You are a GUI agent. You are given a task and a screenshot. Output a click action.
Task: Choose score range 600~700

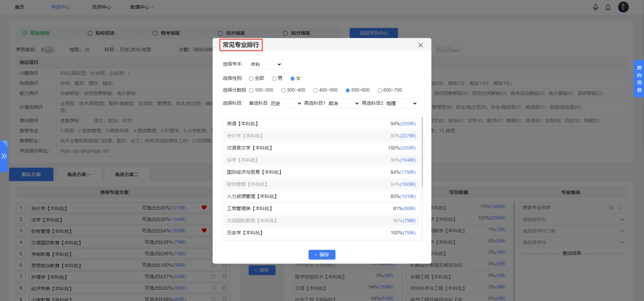380,90
